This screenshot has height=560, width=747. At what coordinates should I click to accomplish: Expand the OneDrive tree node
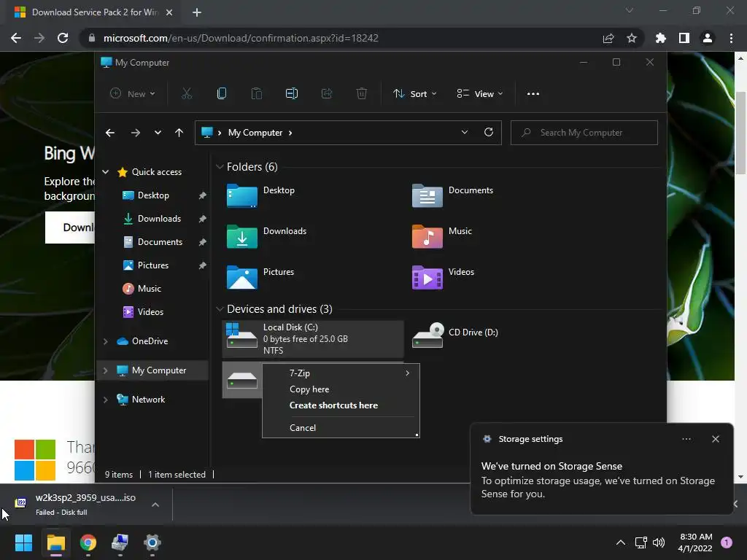pyautogui.click(x=106, y=341)
